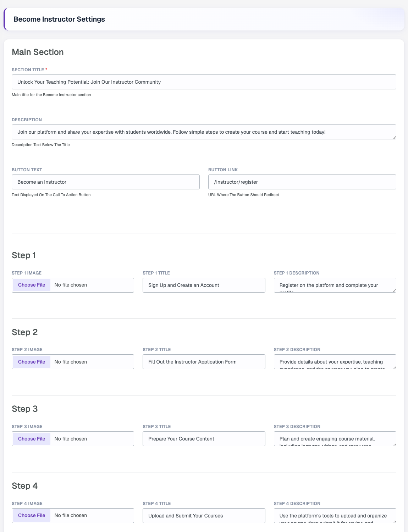This screenshot has height=532, width=408.
Task: Click the large "Step 2" section heading
Action: click(x=24, y=332)
